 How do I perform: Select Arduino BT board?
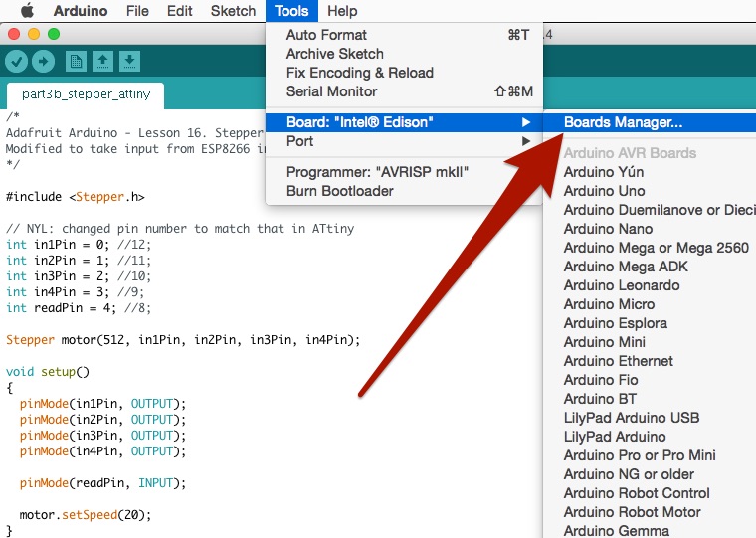pyautogui.click(x=650, y=399)
